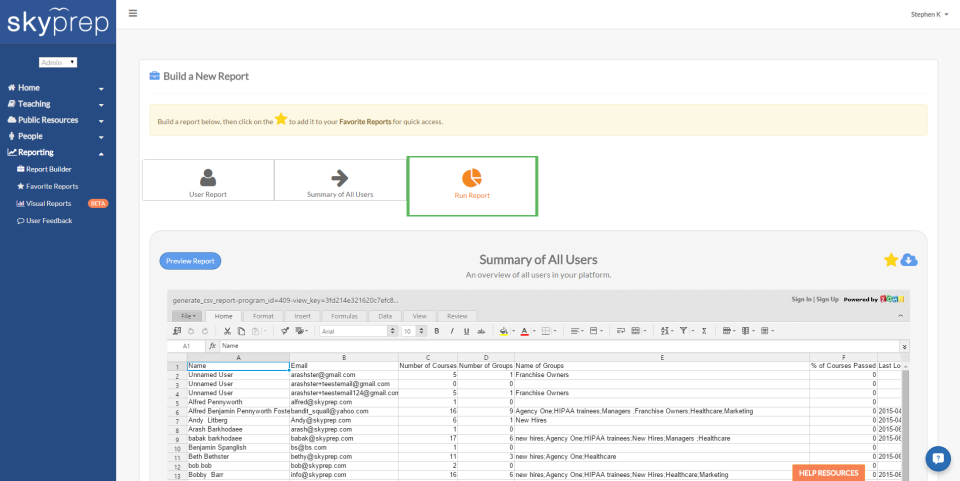Click the Sign Up link

(x=827, y=299)
